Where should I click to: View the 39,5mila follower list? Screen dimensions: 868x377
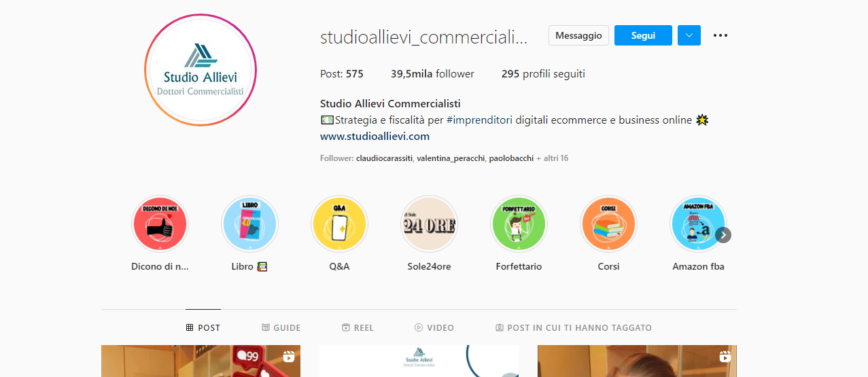[x=432, y=74]
